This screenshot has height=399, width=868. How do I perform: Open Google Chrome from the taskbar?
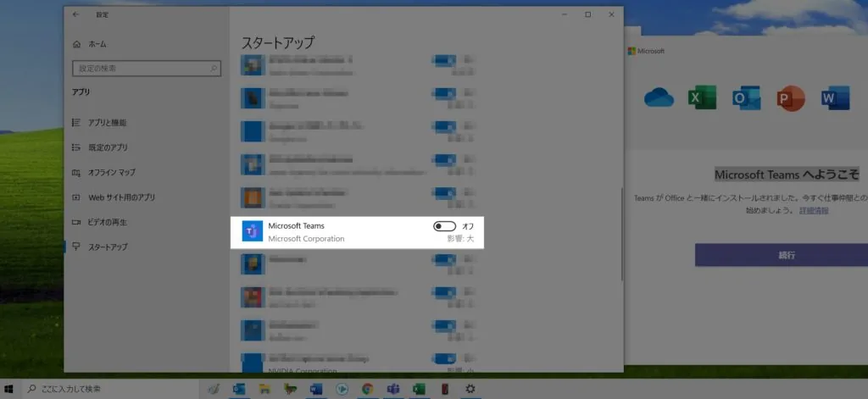tap(368, 389)
